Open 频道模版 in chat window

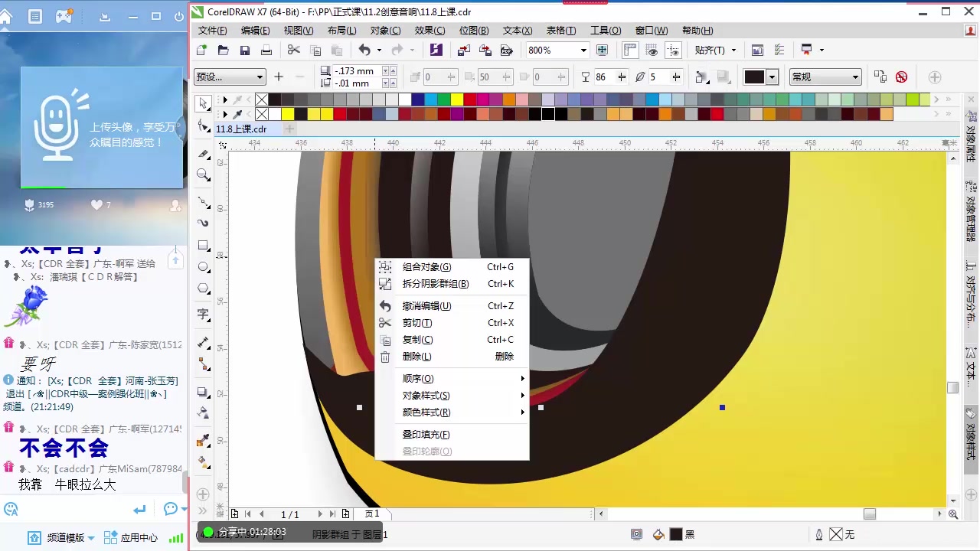point(61,537)
